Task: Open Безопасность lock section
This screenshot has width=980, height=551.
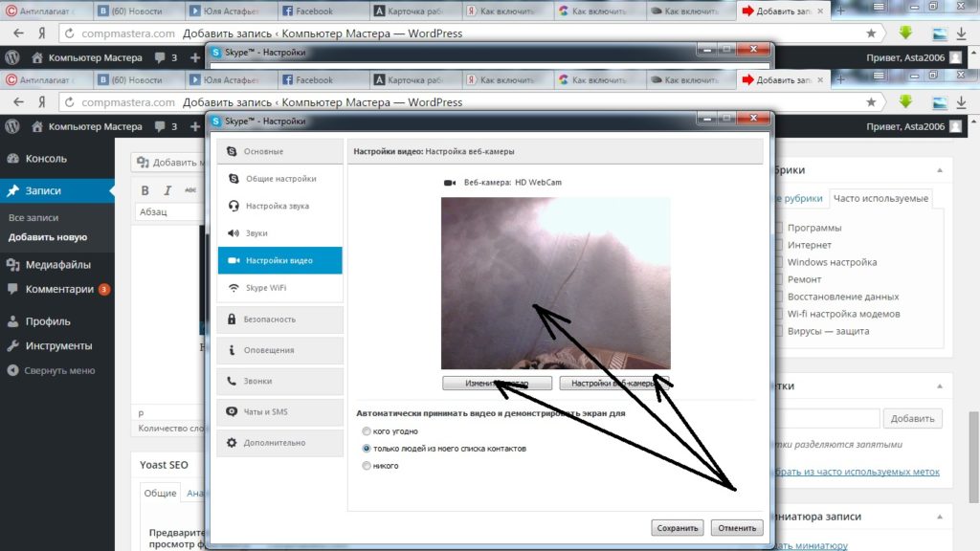Action: (x=280, y=320)
